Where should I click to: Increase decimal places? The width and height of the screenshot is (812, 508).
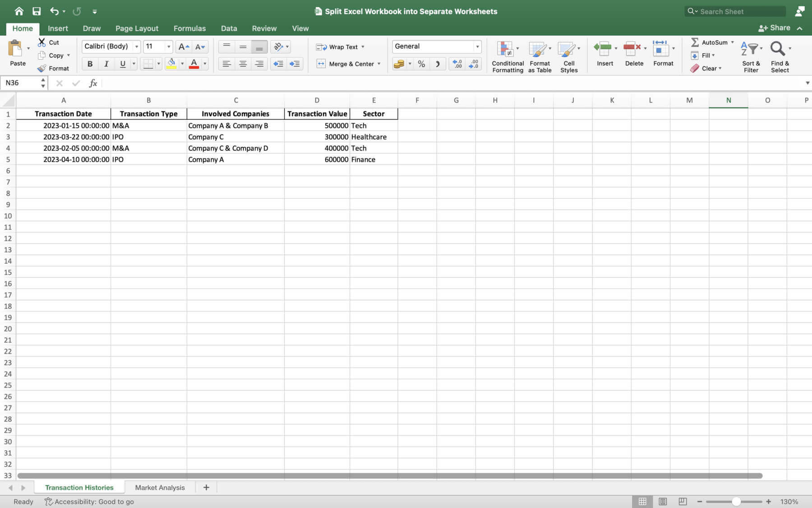coord(457,64)
